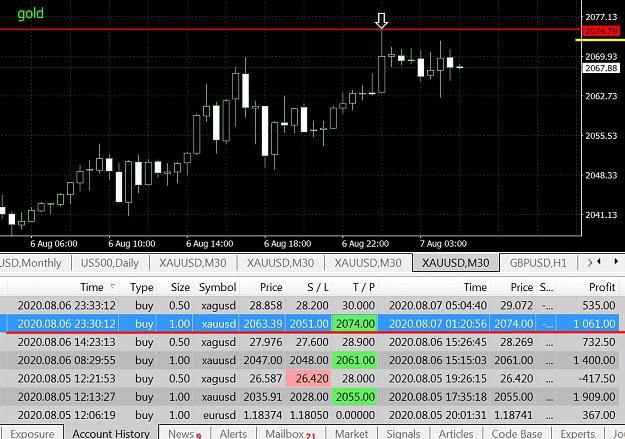Switch to the GBPUSD,H1 chart tab
Screen dimensions: 625x439
coord(538,263)
